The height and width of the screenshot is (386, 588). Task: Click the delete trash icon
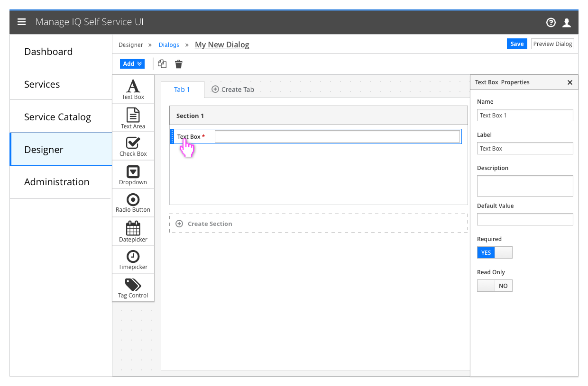point(178,63)
